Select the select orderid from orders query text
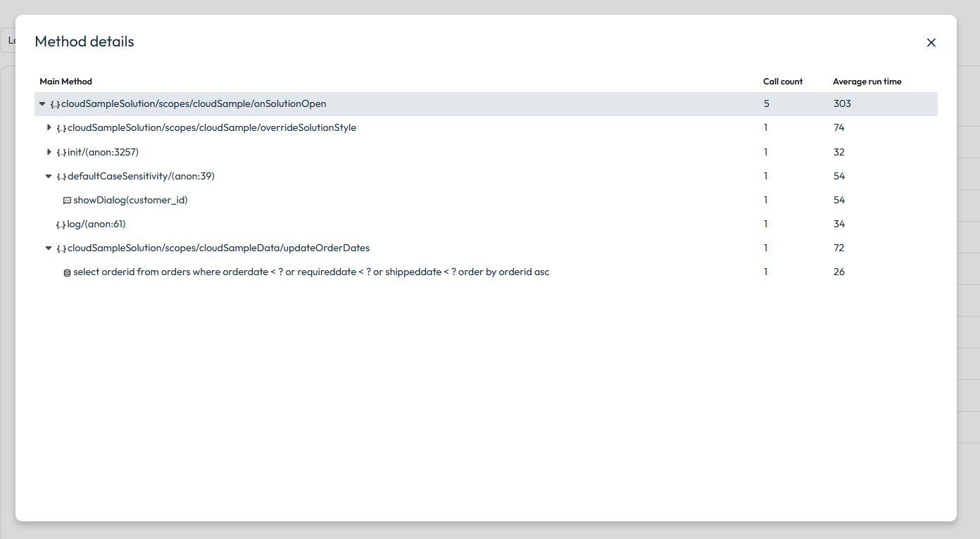The image size is (980, 539). click(x=310, y=272)
